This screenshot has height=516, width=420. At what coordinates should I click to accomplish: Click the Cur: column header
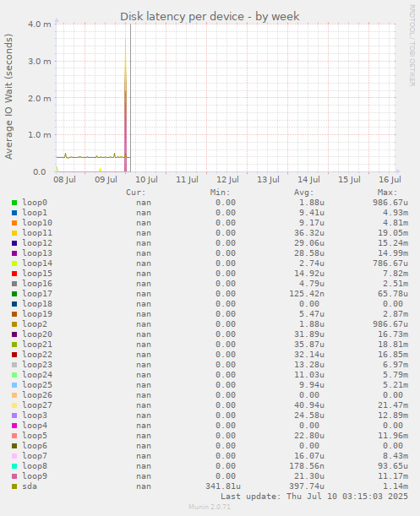[x=136, y=193]
